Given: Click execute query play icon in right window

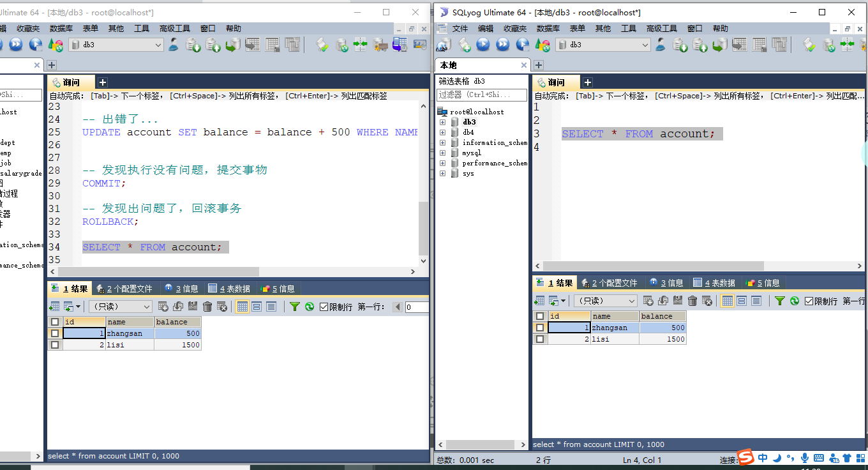Looking at the screenshot, I should 483,45.
